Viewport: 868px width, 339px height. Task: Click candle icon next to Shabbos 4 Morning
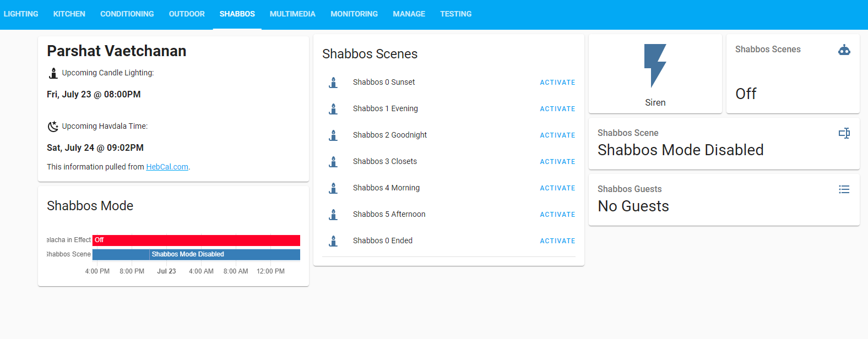[333, 188]
